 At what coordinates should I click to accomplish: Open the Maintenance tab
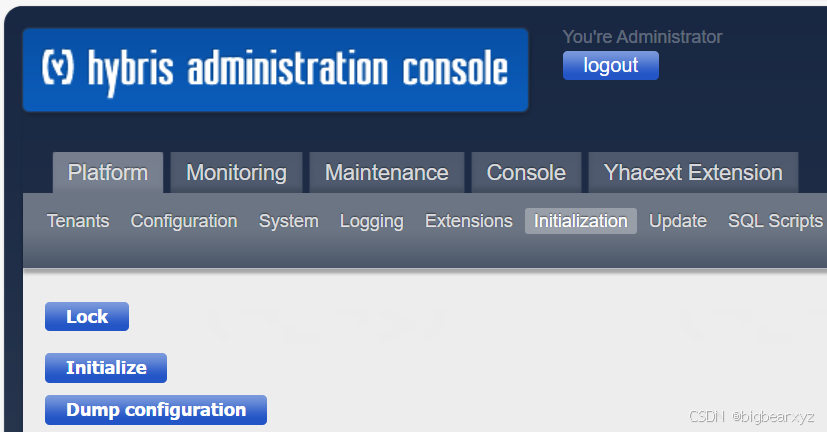coord(387,172)
